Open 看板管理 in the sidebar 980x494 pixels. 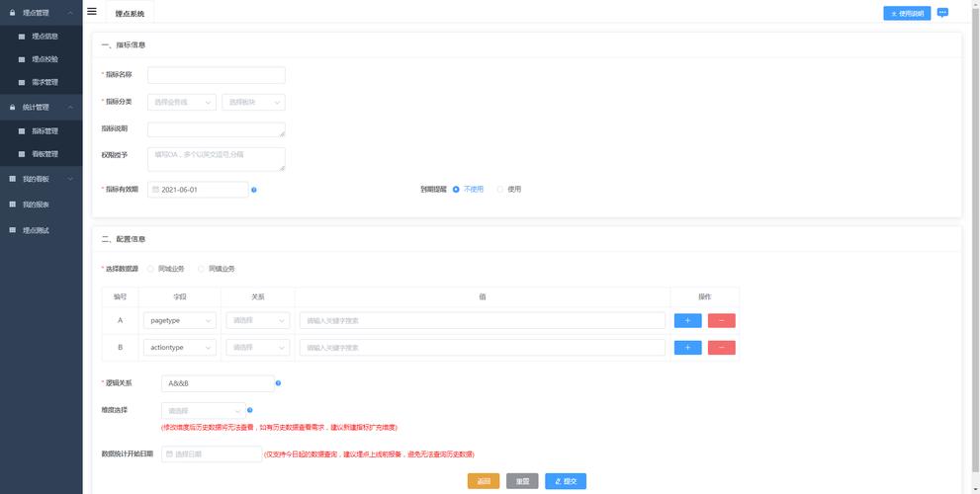[x=42, y=153]
